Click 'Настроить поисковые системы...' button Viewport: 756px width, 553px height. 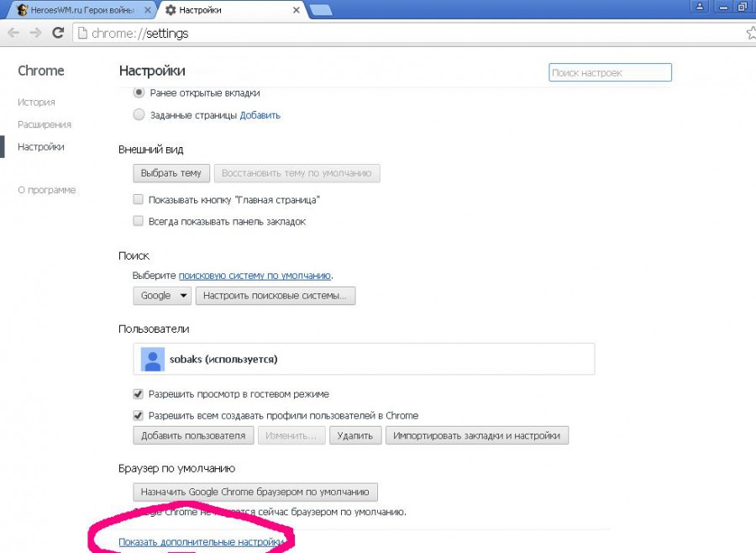276,296
